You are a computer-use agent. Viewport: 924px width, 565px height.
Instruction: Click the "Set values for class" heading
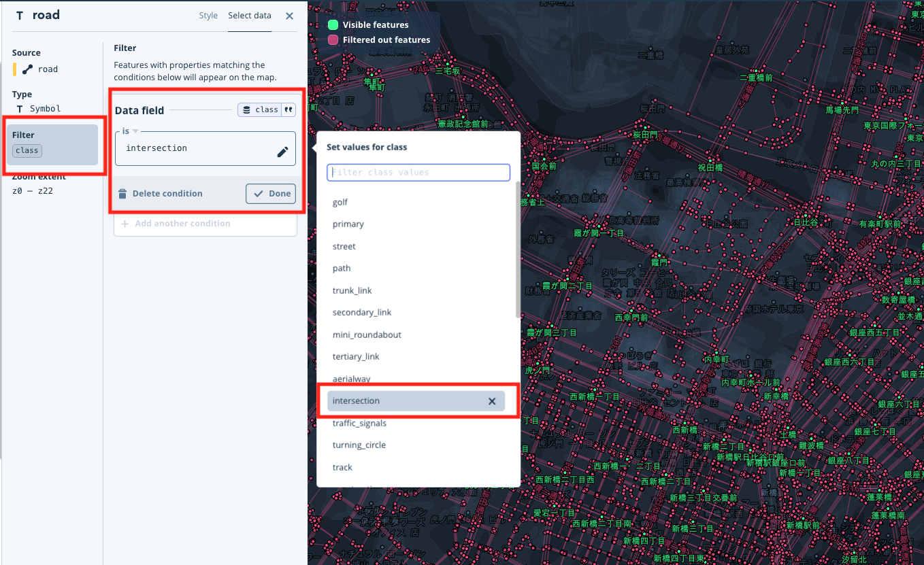[x=367, y=147]
